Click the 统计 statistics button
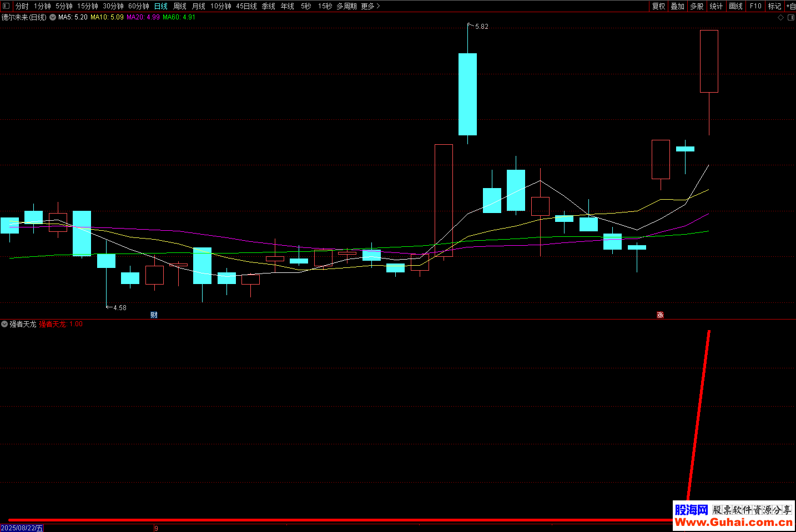This screenshot has height=532, width=796. (716, 6)
